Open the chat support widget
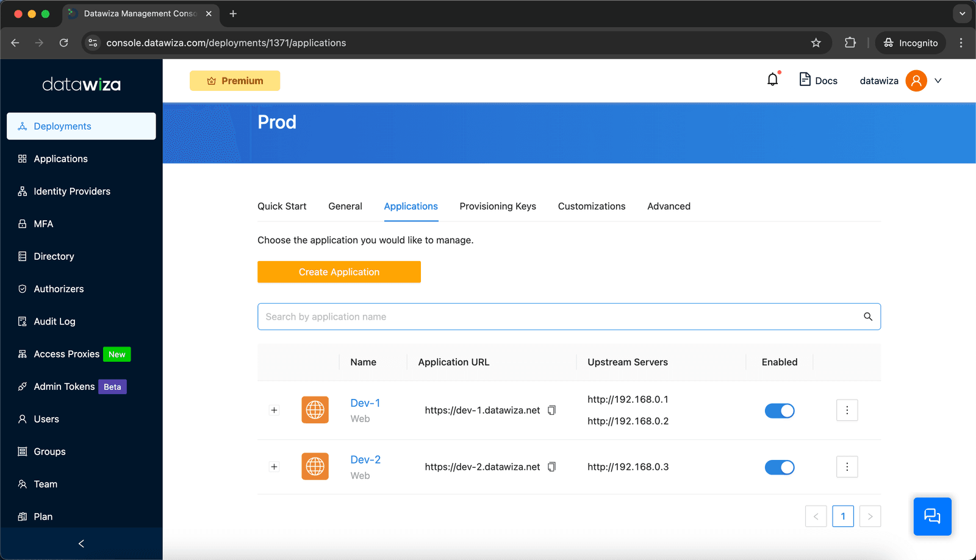976x560 pixels. pyautogui.click(x=932, y=517)
